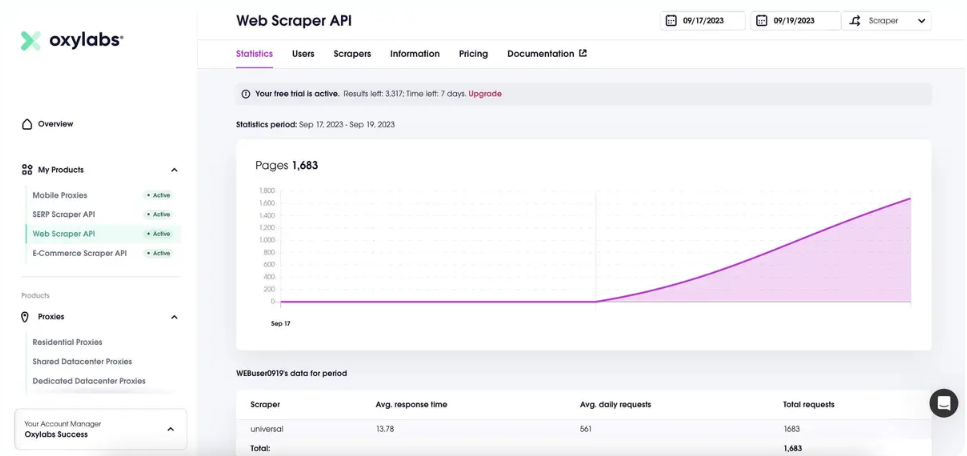Click the My Products grid icon

tap(27, 170)
